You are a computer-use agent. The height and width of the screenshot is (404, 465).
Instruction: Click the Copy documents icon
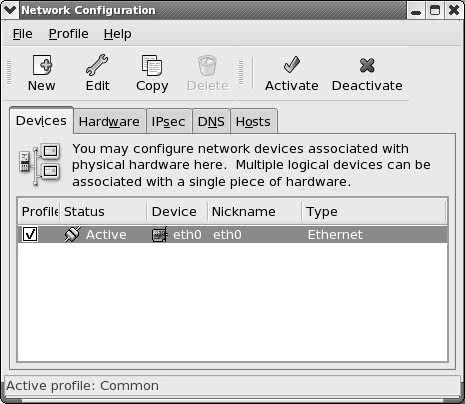tap(152, 65)
